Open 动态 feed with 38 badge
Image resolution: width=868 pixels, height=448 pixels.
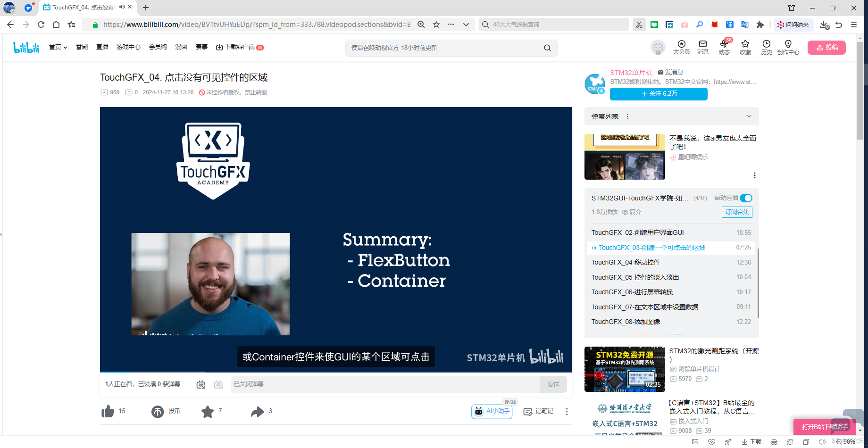click(724, 47)
